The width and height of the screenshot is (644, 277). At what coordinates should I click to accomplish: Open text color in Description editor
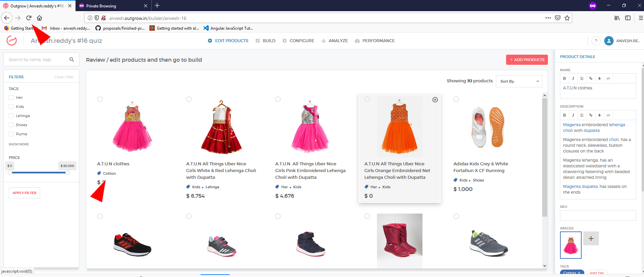599,115
